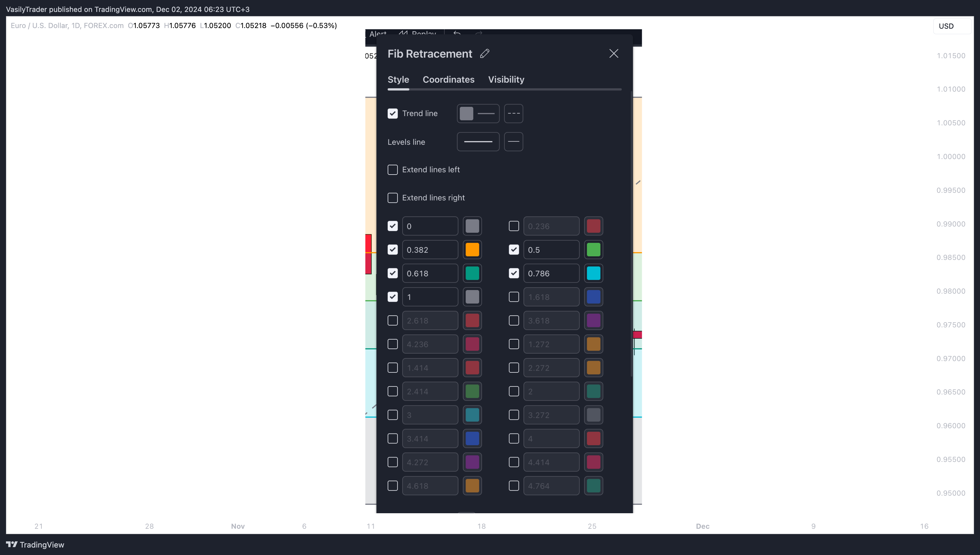Open the Visibility tab
This screenshot has height=555, width=980.
[x=506, y=79]
